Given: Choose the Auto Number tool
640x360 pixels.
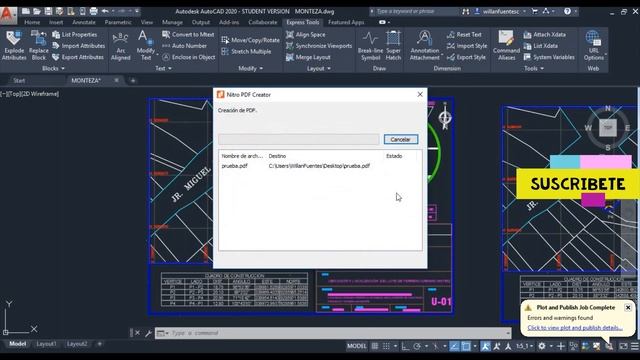Looking at the screenshot, I should 184,46.
